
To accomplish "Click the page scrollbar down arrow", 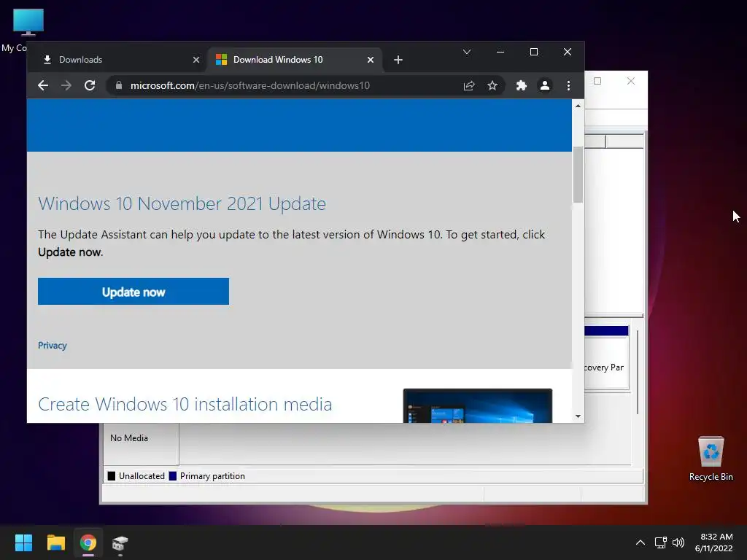I will click(x=578, y=416).
